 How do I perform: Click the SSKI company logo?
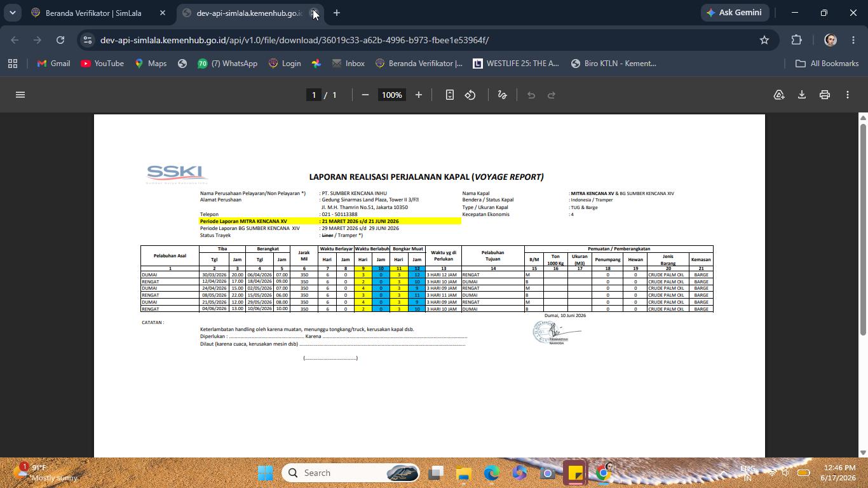[177, 174]
